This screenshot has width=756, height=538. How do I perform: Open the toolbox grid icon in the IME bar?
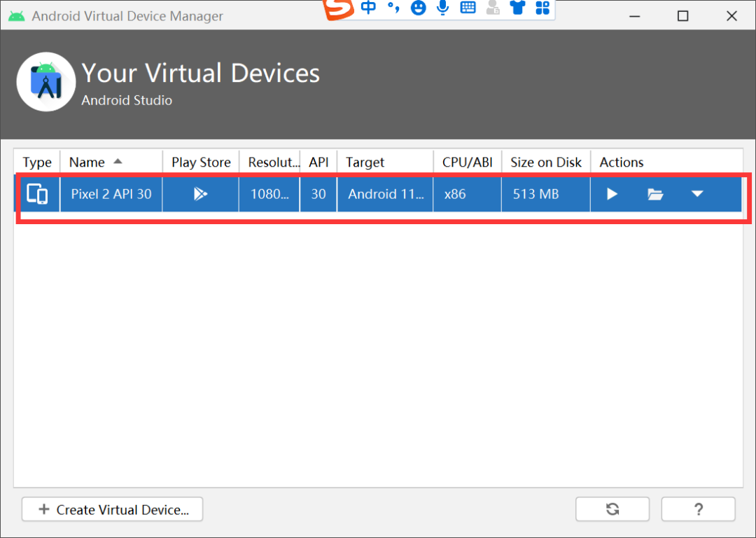click(542, 8)
